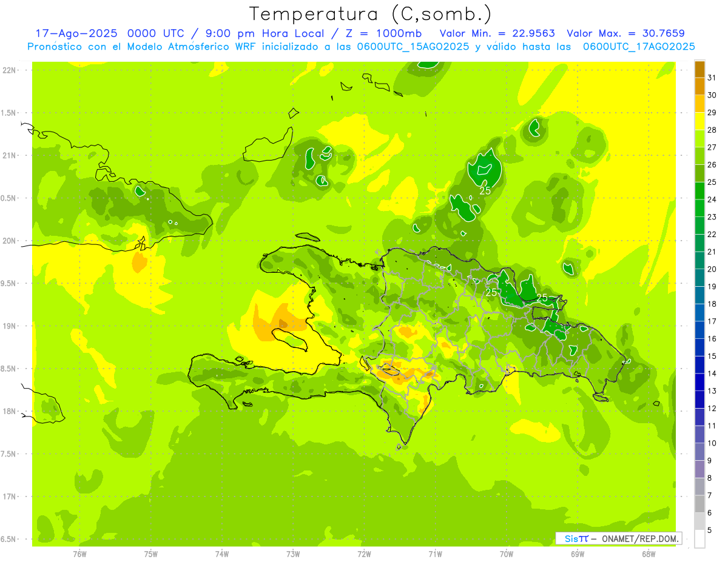Click the "0.5N" latitude axis label
This screenshot has width=728, height=562.
coord(9,198)
